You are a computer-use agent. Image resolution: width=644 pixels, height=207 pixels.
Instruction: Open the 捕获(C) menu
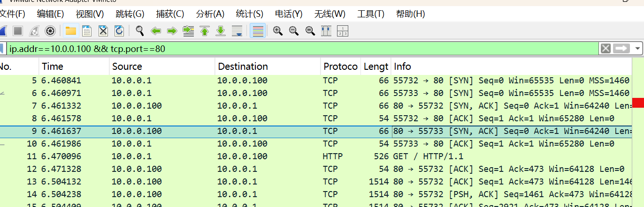170,14
